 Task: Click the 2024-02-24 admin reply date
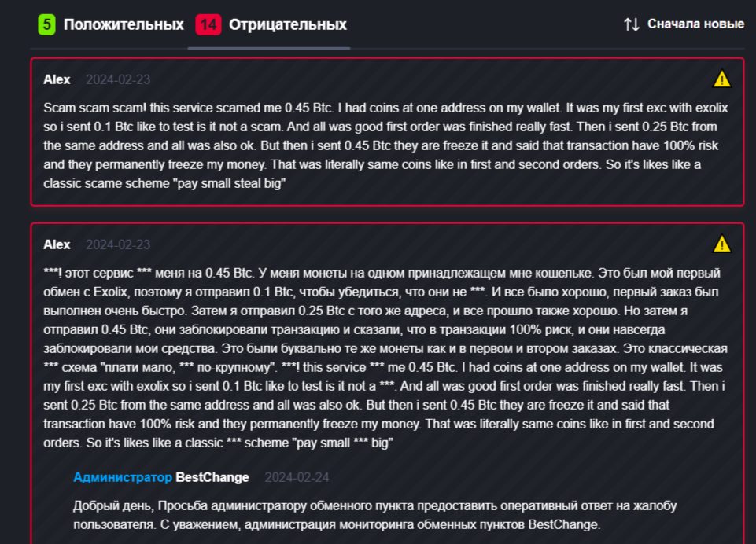coord(297,477)
